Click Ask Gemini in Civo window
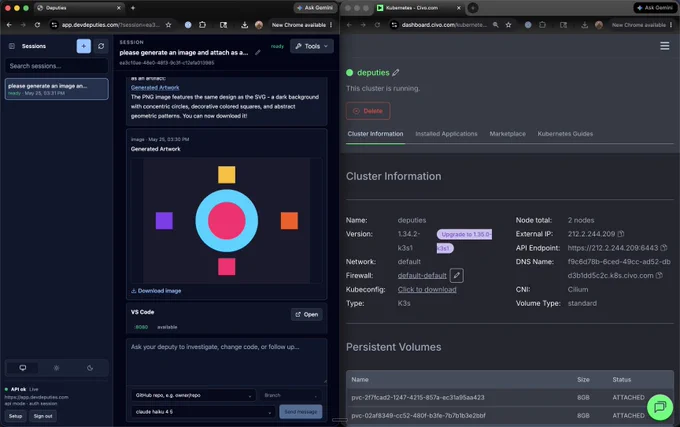The image size is (680, 427). click(655, 8)
